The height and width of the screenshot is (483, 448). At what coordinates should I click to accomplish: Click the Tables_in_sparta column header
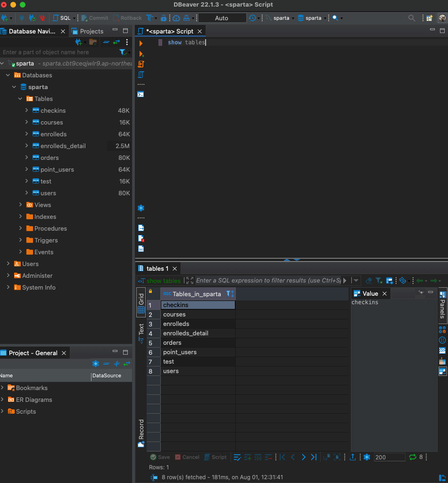(x=198, y=294)
